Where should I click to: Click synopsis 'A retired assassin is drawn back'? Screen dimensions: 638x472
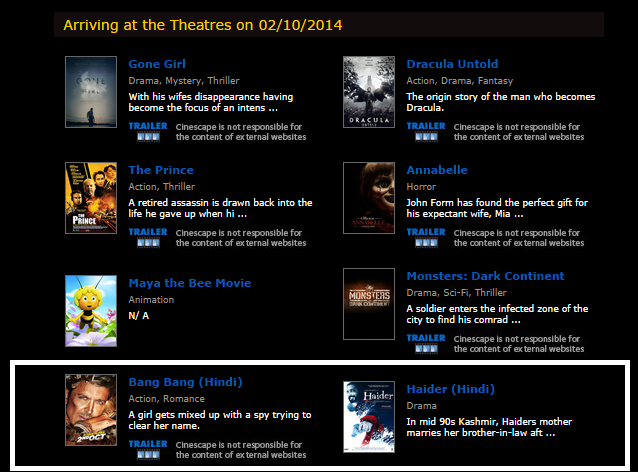pos(220,208)
